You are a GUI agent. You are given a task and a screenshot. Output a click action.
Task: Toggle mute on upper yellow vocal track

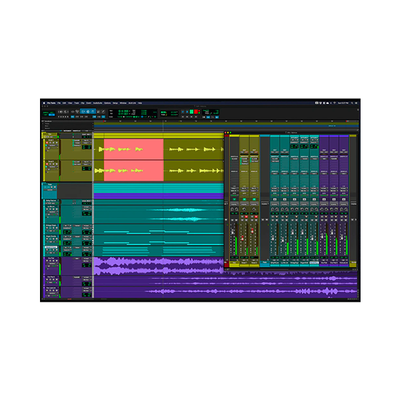(56, 143)
